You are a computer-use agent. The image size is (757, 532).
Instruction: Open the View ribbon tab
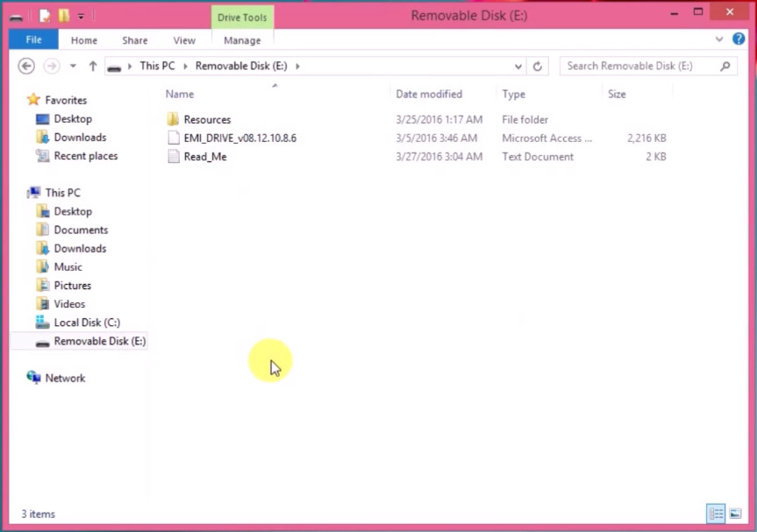coord(184,40)
